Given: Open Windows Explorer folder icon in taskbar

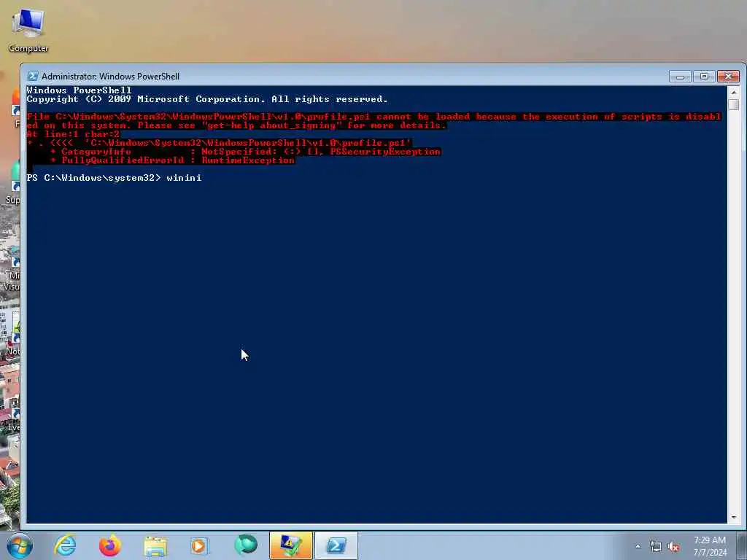Looking at the screenshot, I should (155, 545).
